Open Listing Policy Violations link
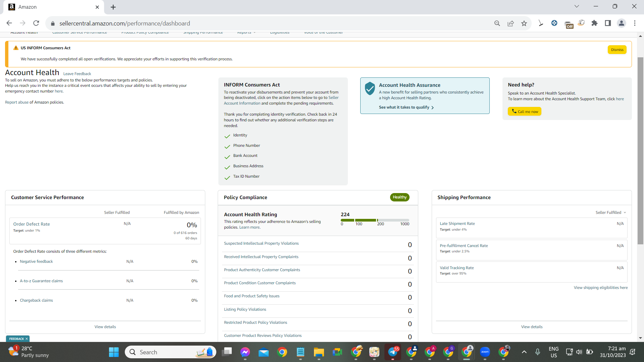 [245, 309]
